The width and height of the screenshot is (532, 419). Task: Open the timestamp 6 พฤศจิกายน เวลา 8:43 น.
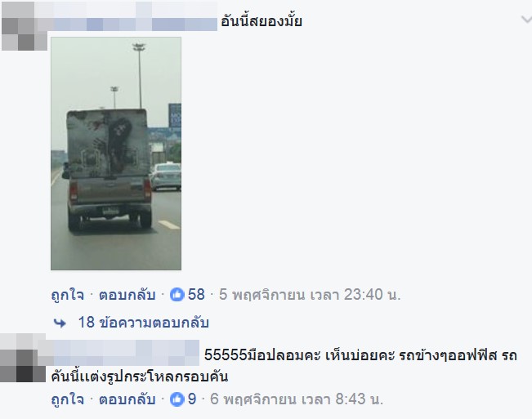pos(297,399)
